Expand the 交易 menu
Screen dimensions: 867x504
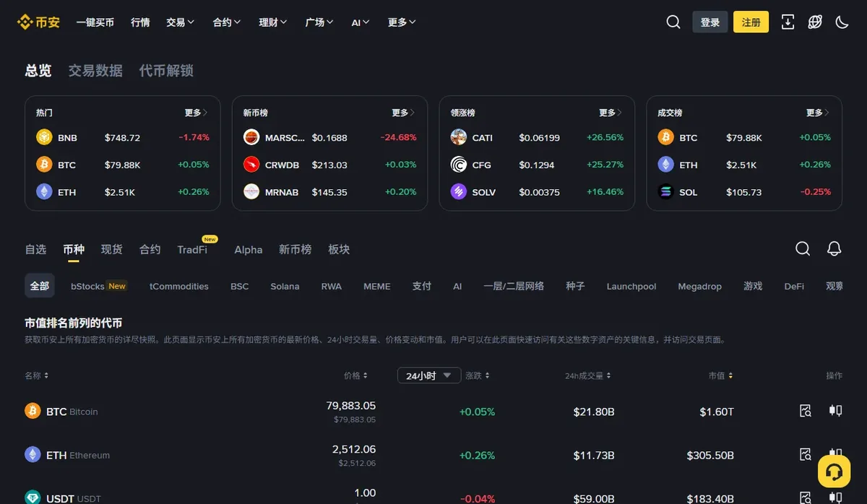[180, 22]
